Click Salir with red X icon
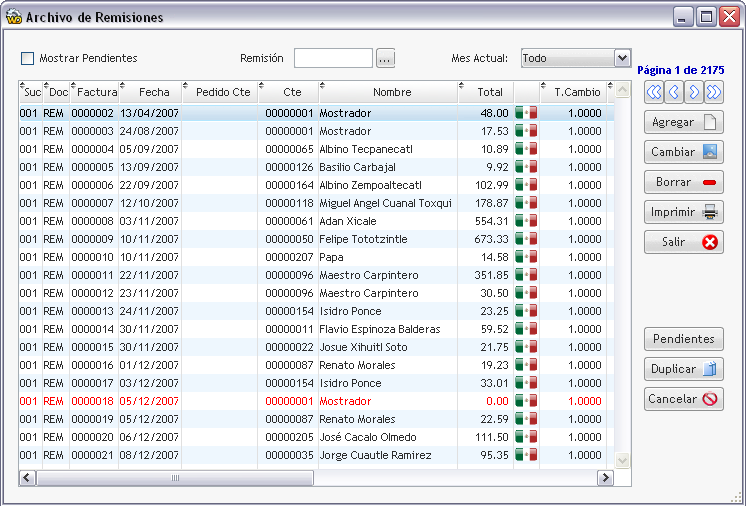The image size is (746, 506). coord(684,242)
